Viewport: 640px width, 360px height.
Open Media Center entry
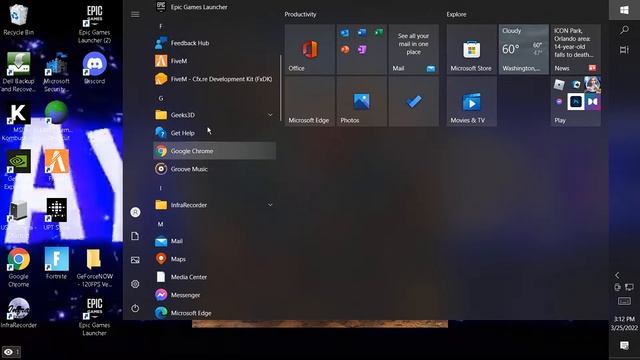215,277
